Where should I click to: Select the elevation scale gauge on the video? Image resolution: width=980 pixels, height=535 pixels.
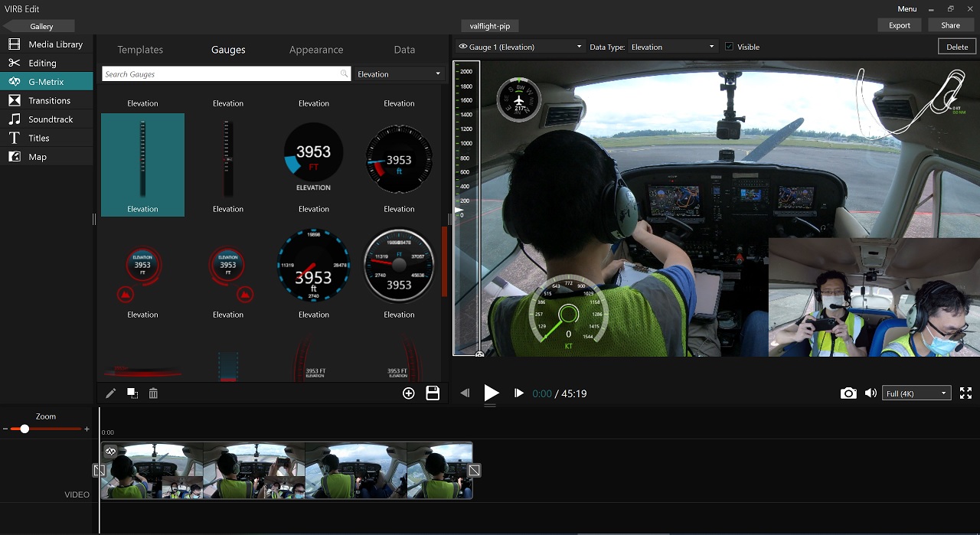click(467, 208)
